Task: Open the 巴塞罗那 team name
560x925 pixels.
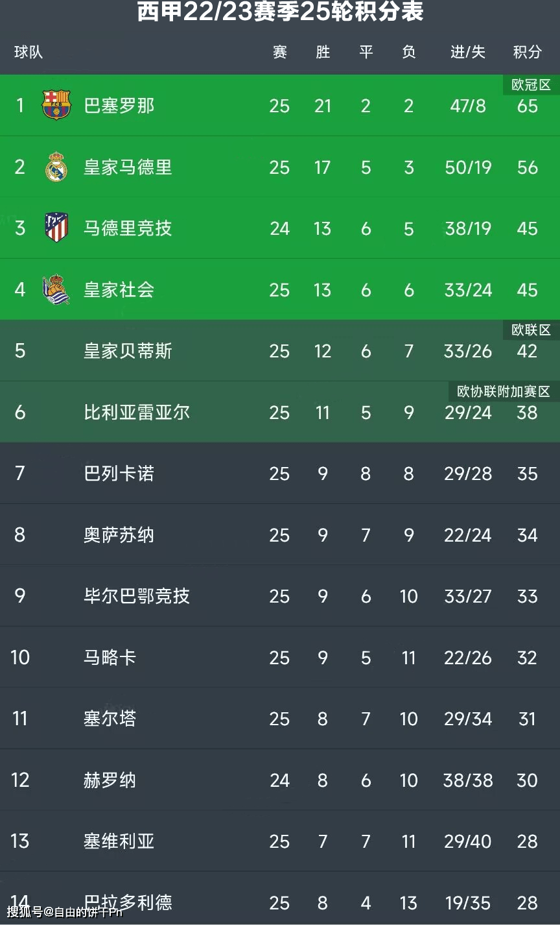Action: coord(119,105)
